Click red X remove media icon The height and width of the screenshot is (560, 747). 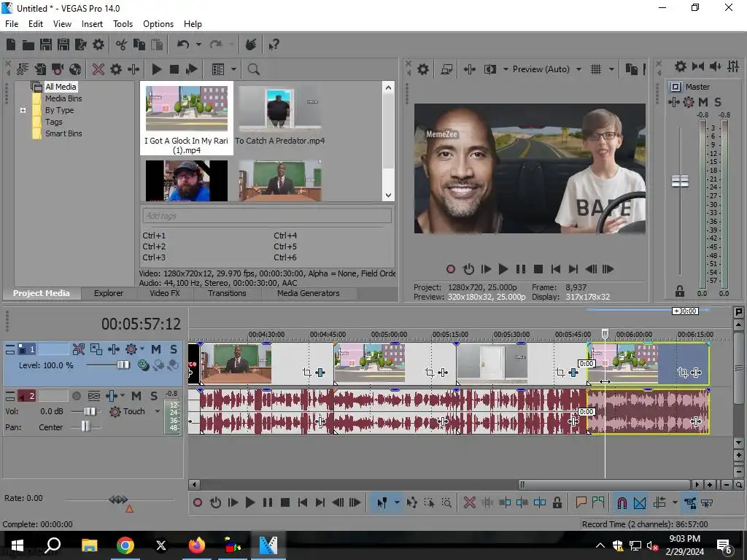pyautogui.click(x=98, y=69)
